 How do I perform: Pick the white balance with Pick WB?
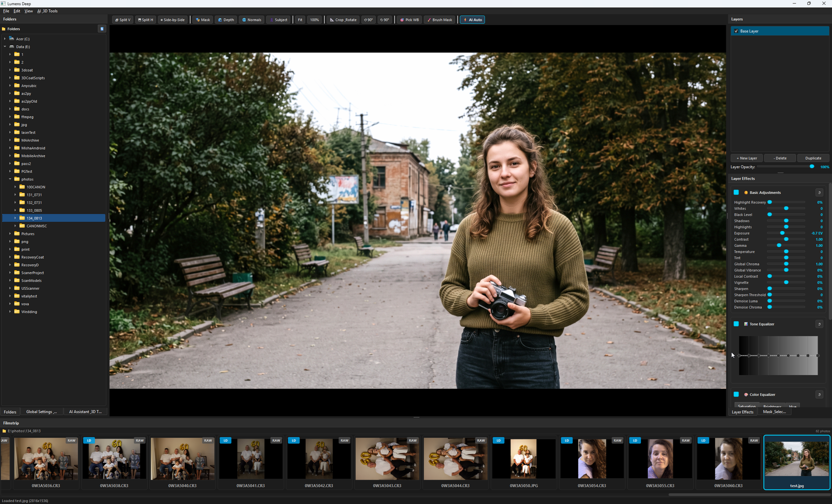click(409, 20)
